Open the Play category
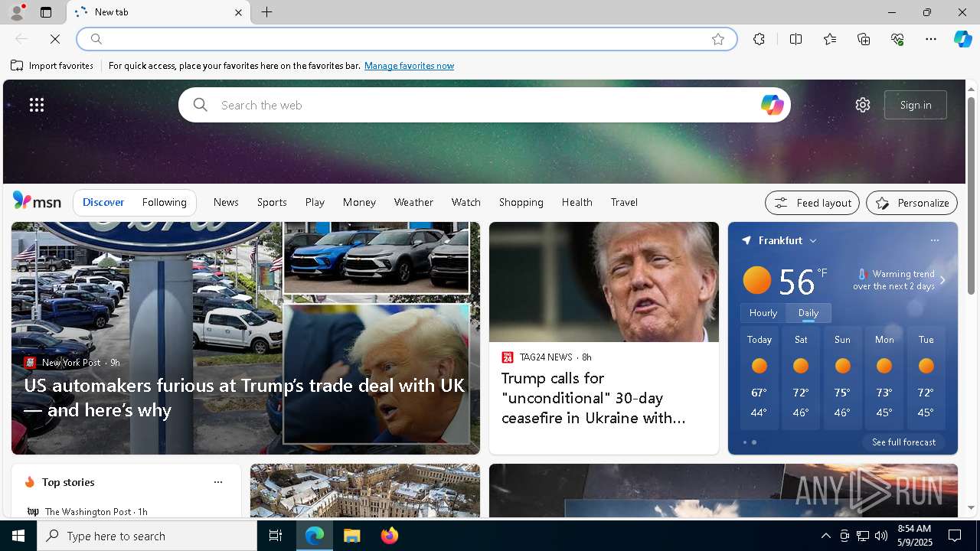The height and width of the screenshot is (551, 980). (x=315, y=202)
